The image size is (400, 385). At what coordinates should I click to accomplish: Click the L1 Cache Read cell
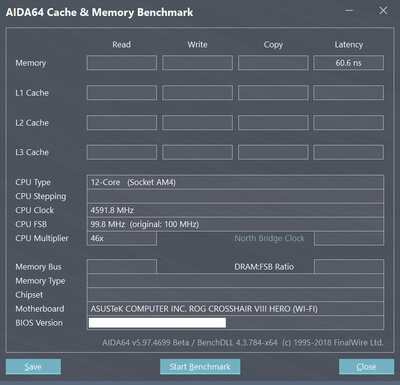[x=122, y=93]
